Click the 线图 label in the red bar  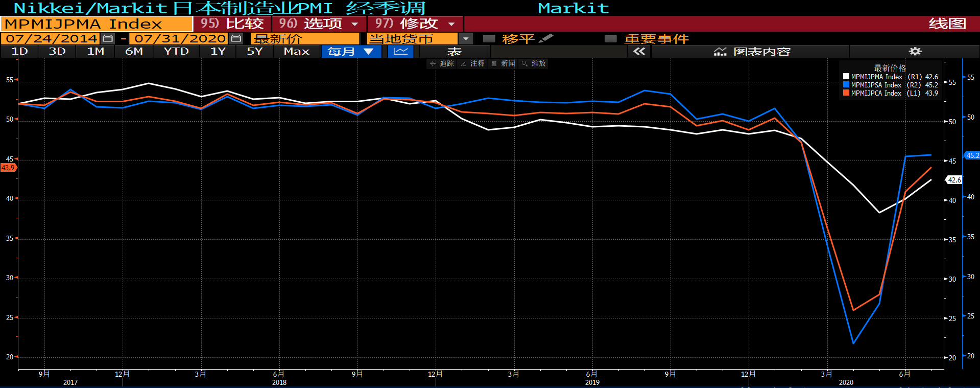(x=947, y=24)
